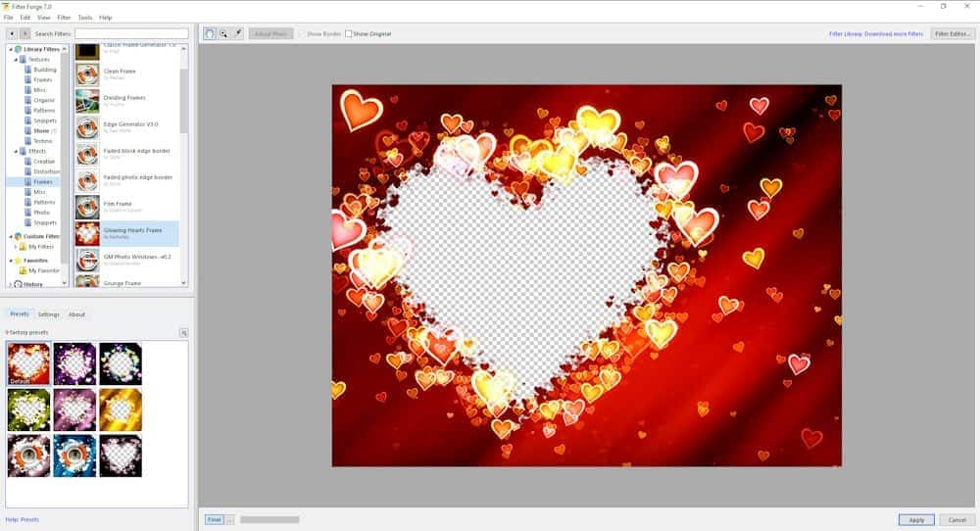Select the hand pan tool
980x531 pixels.
pyautogui.click(x=210, y=33)
